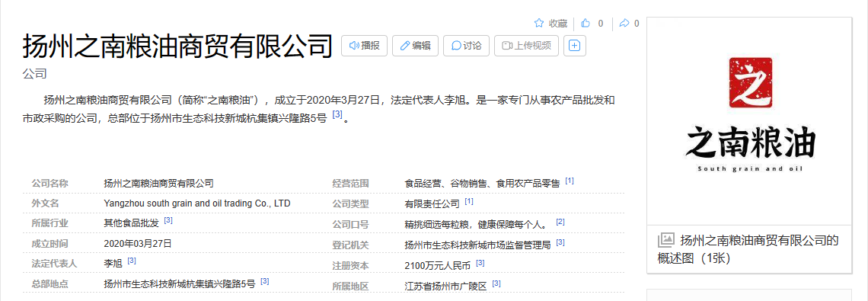Click the 法定代表人 field label
The image size is (868, 301).
click(x=54, y=264)
